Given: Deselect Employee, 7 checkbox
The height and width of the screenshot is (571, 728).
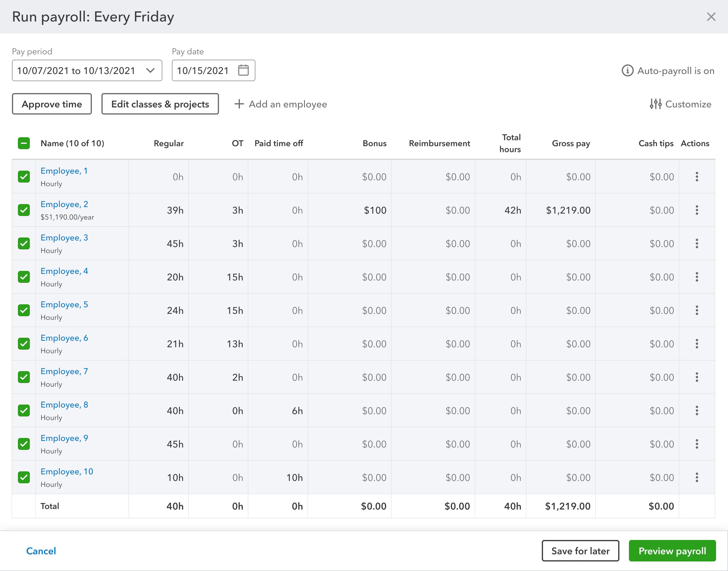Looking at the screenshot, I should 24,377.
